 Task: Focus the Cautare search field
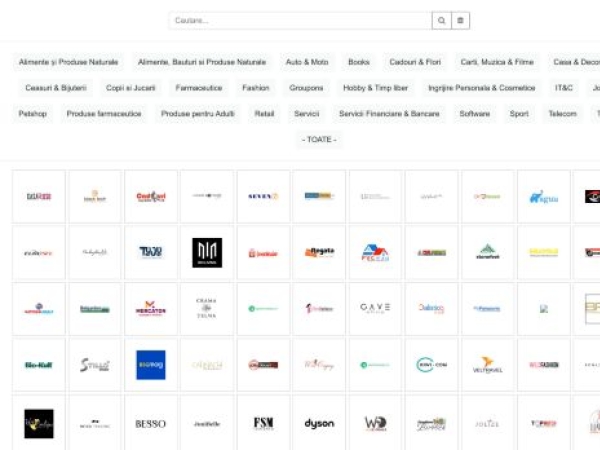tap(300, 21)
